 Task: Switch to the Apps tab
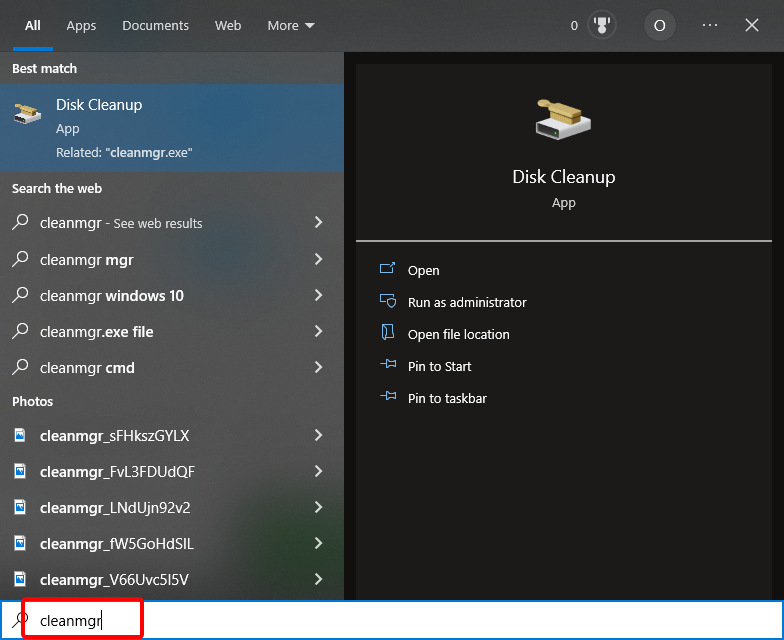[x=81, y=25]
